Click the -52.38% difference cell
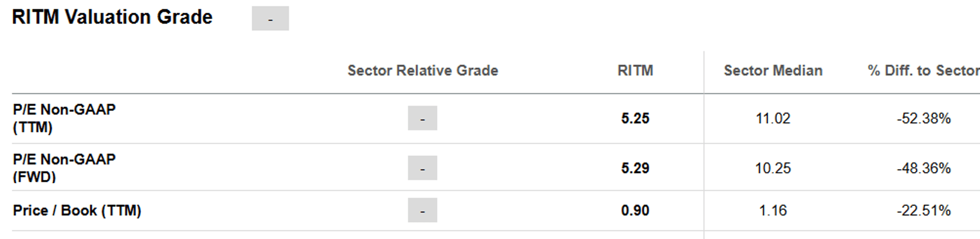980x239 pixels. tap(923, 118)
